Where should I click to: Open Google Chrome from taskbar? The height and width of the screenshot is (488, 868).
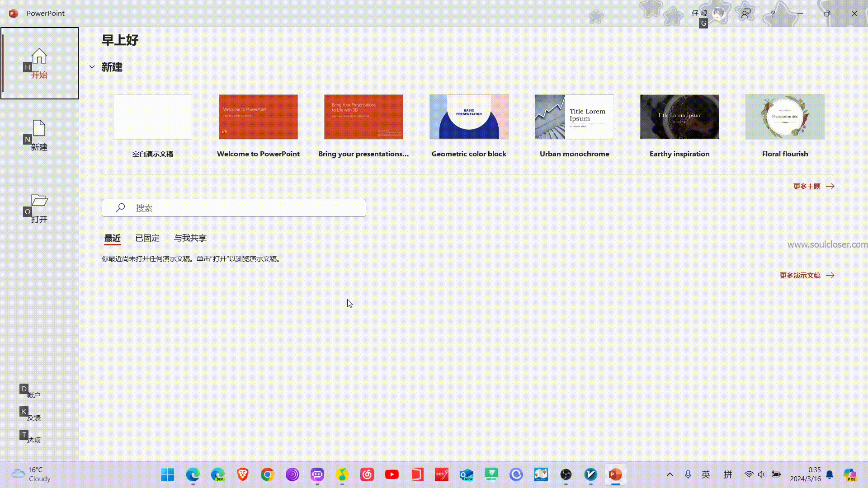point(268,474)
